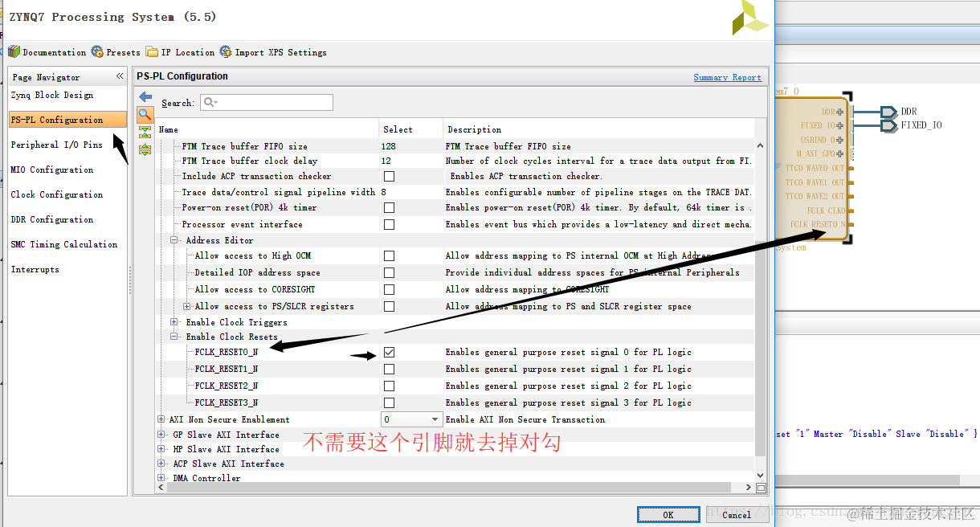
Task: Check Allow access to High OCM
Action: point(389,256)
